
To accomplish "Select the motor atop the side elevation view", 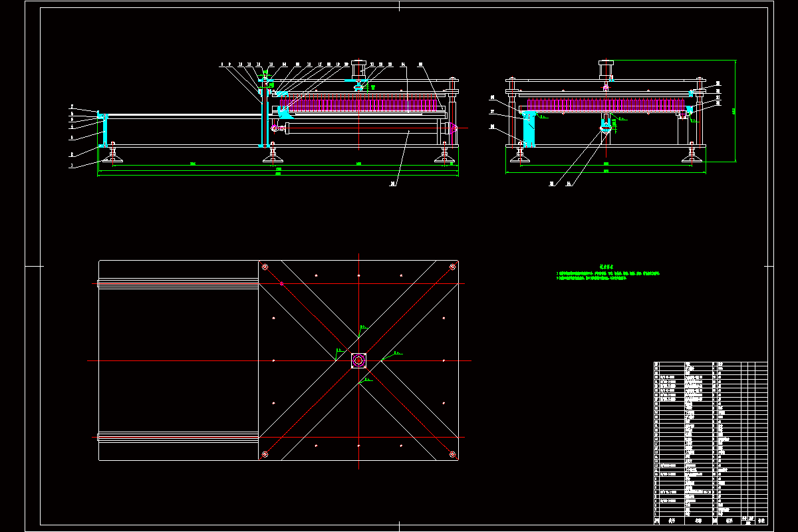I will click(606, 69).
